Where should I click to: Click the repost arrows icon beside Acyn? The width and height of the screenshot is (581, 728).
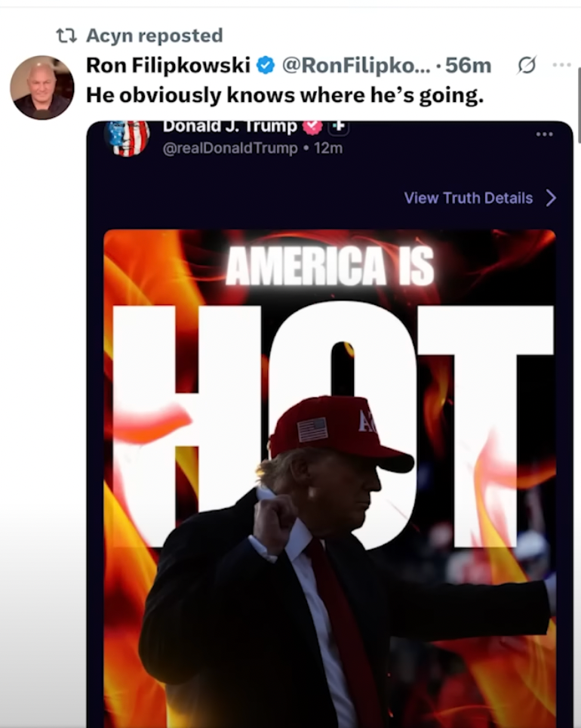click(x=66, y=35)
